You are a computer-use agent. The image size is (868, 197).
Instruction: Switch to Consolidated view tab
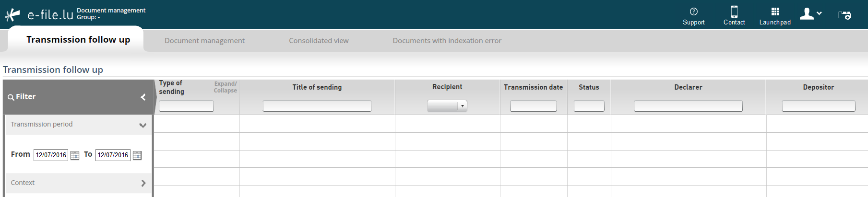319,41
